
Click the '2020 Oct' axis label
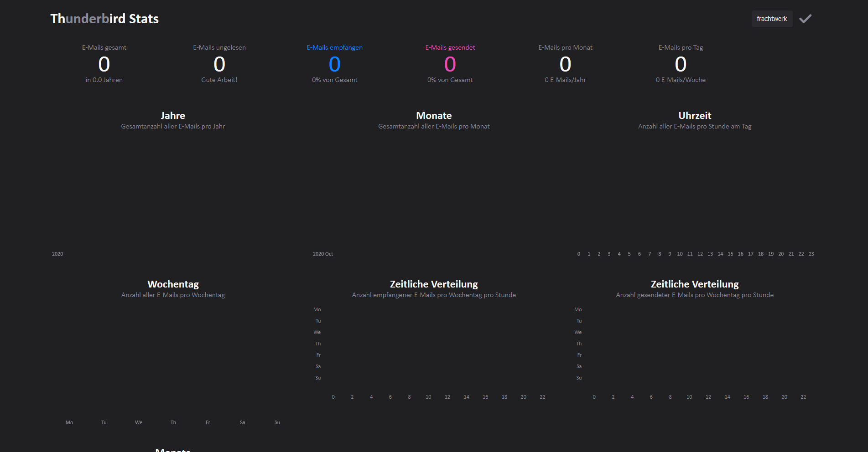[x=323, y=254]
